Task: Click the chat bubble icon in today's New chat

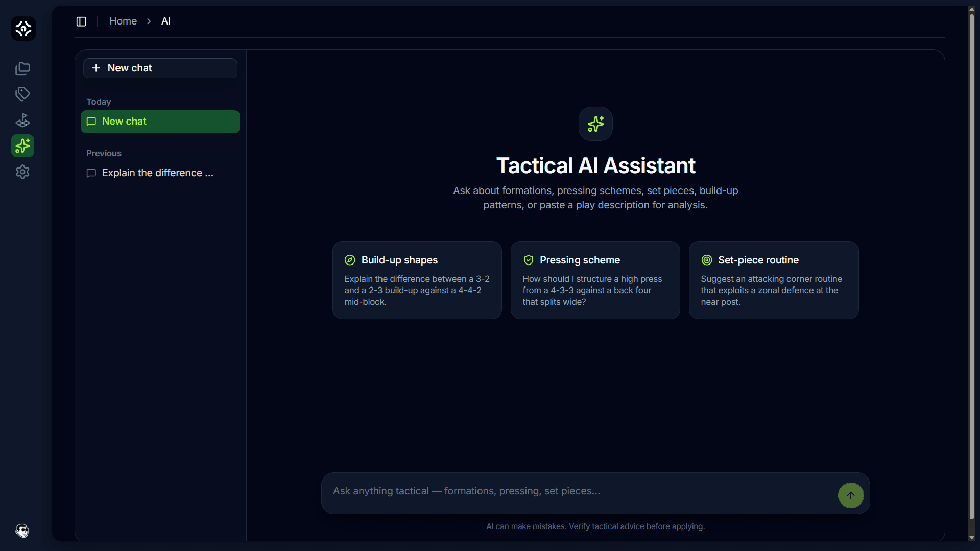Action: click(x=91, y=122)
